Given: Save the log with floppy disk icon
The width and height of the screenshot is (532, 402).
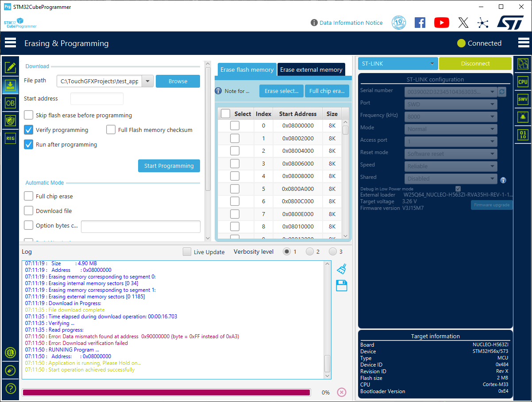Looking at the screenshot, I should coord(341,286).
